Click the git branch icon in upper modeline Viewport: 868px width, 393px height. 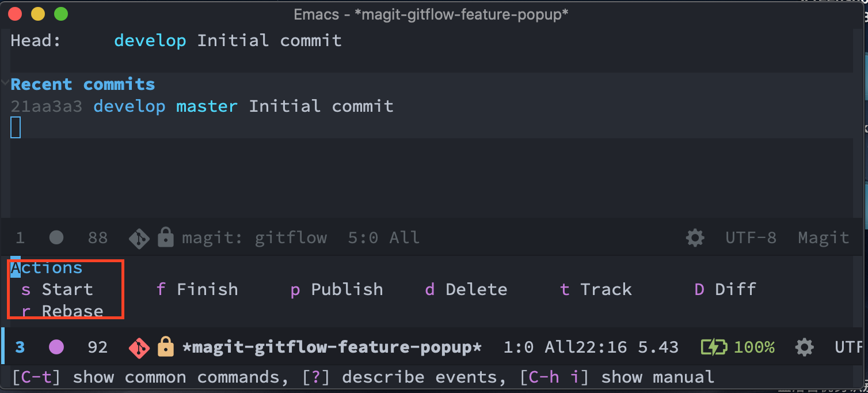pyautogui.click(x=139, y=237)
